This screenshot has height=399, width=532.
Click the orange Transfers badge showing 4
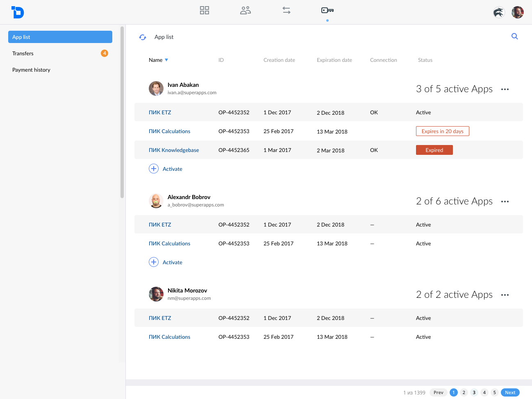[105, 53]
